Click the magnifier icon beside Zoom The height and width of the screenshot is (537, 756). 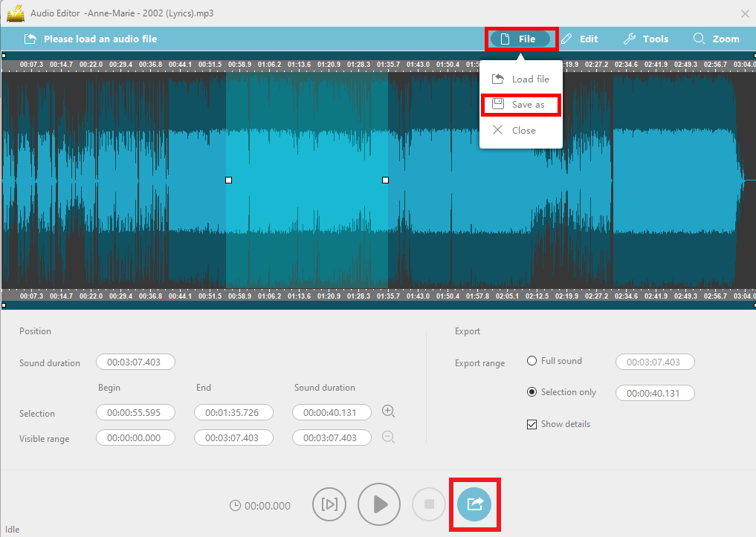click(699, 39)
